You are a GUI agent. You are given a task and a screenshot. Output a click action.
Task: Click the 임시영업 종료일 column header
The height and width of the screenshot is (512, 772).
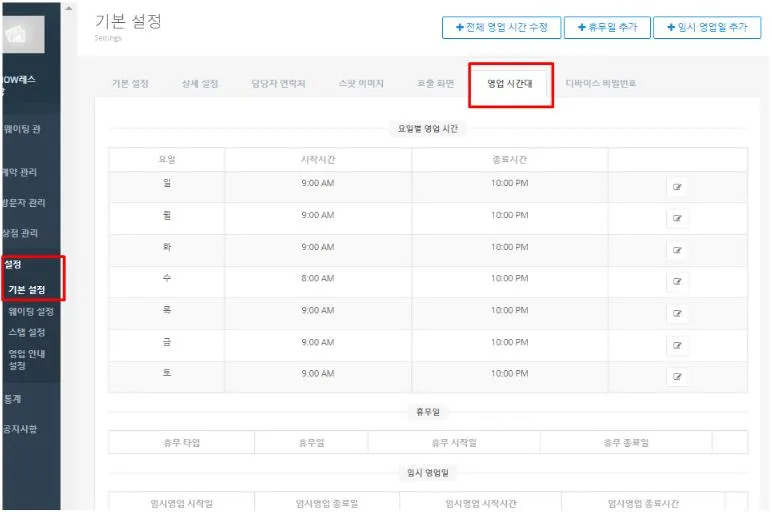[x=327, y=504]
